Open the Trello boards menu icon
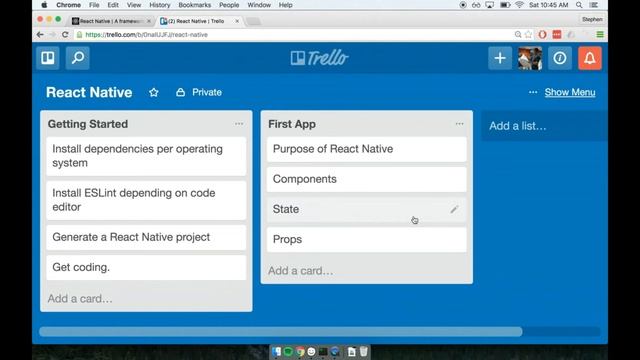Viewport: 640px width, 360px height. [48, 58]
